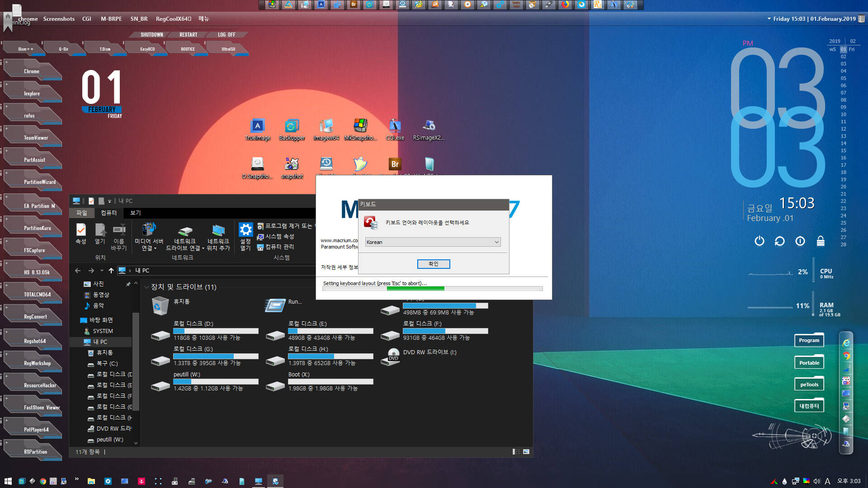The image size is (868, 488).
Task: Confirm keyboard dialog with 확인 button
Action: (433, 264)
